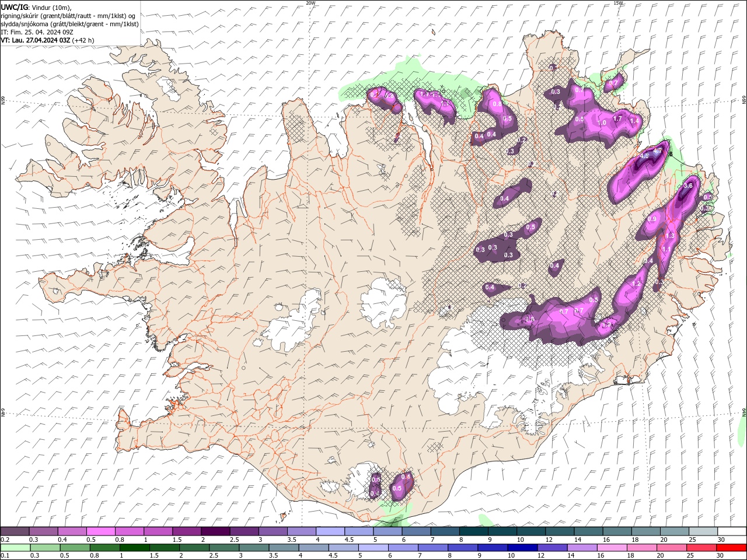Select the dark purple upper swatch starting at 2
The width and height of the screenshot is (747, 560).
(215, 531)
